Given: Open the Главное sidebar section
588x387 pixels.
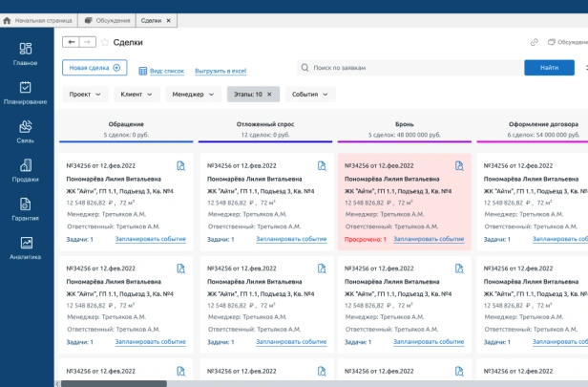Looking at the screenshot, I should [25, 54].
